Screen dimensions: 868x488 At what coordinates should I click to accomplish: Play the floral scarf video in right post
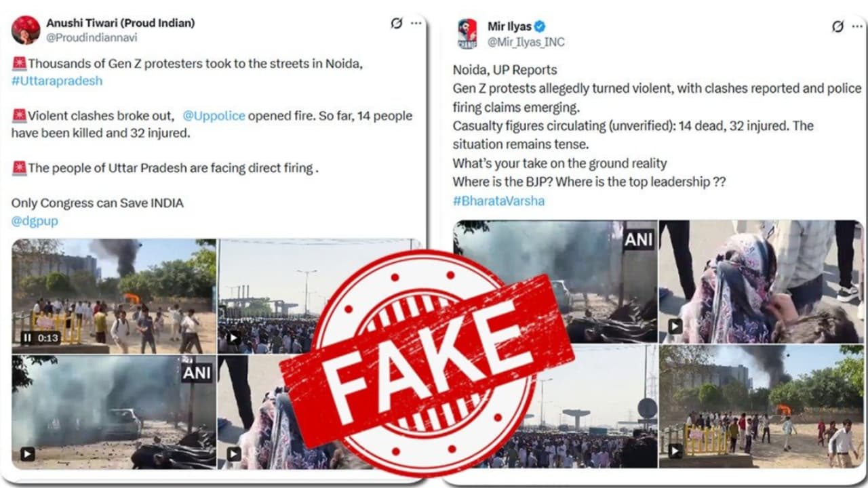pos(675,327)
